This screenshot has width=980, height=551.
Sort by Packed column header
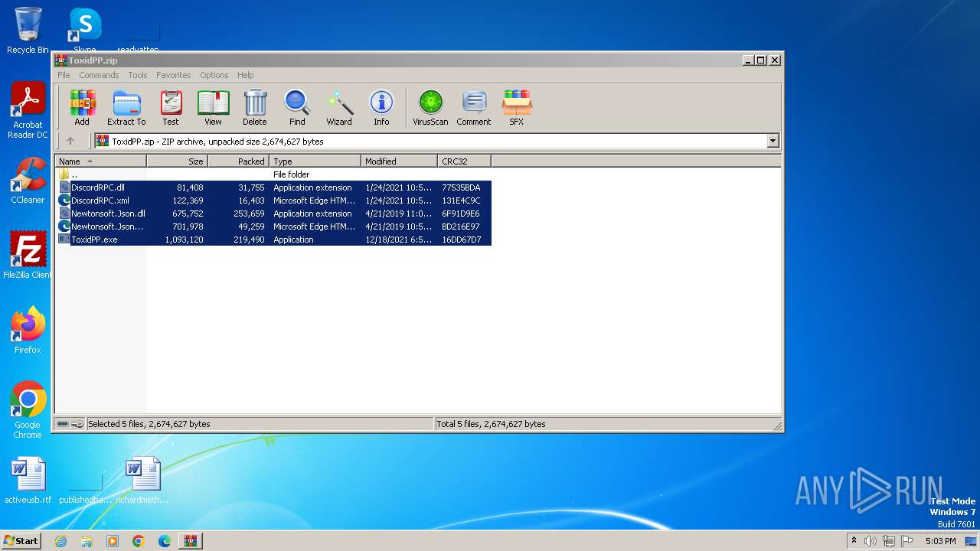click(239, 161)
